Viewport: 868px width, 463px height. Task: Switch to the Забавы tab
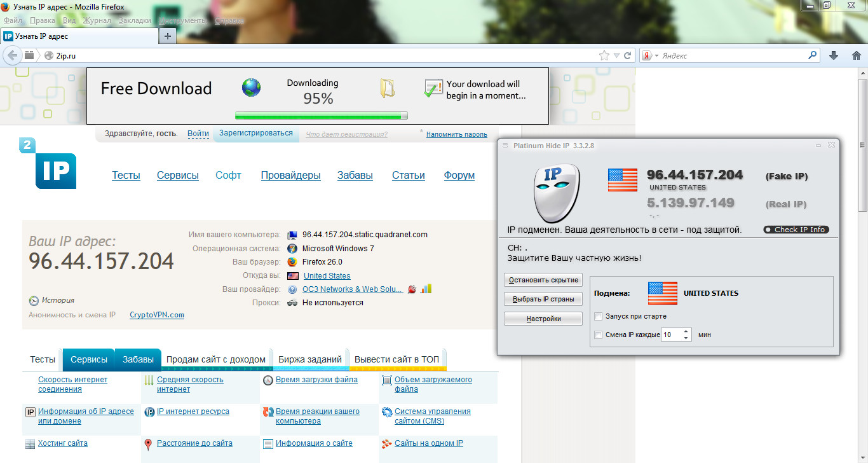click(138, 359)
